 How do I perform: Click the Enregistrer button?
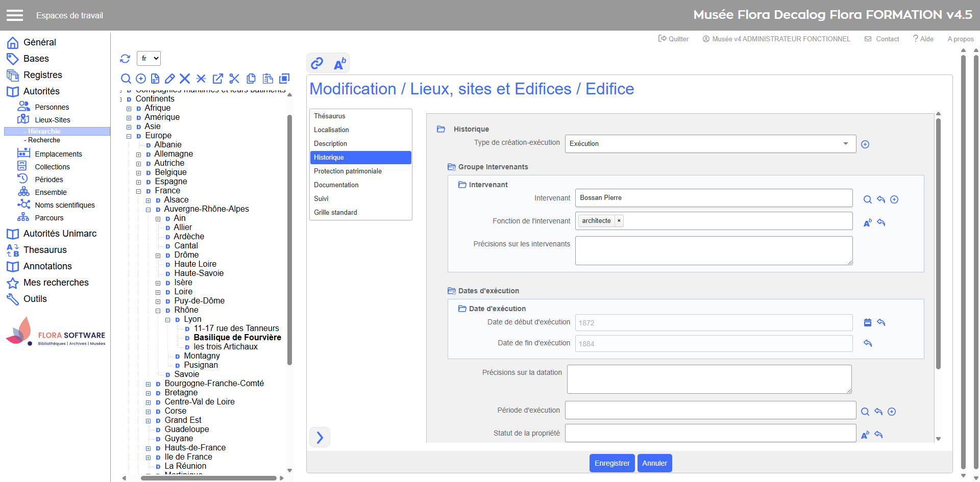click(x=611, y=463)
